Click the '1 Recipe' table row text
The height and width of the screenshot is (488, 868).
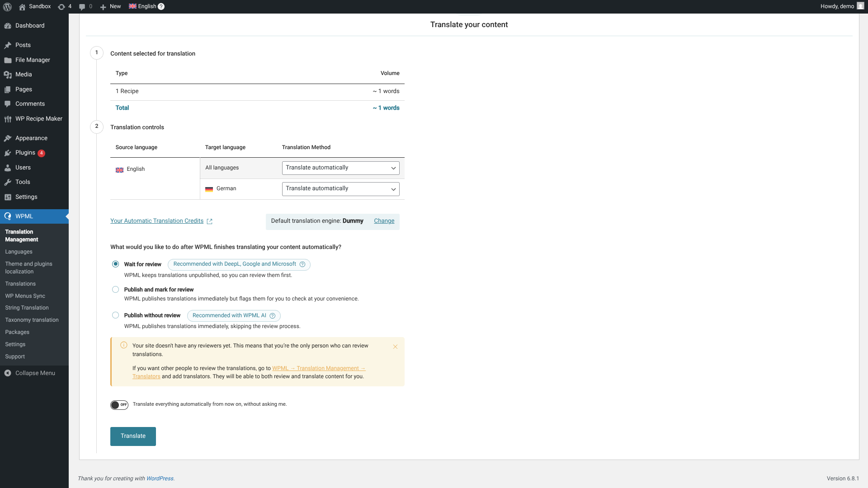coord(127,91)
